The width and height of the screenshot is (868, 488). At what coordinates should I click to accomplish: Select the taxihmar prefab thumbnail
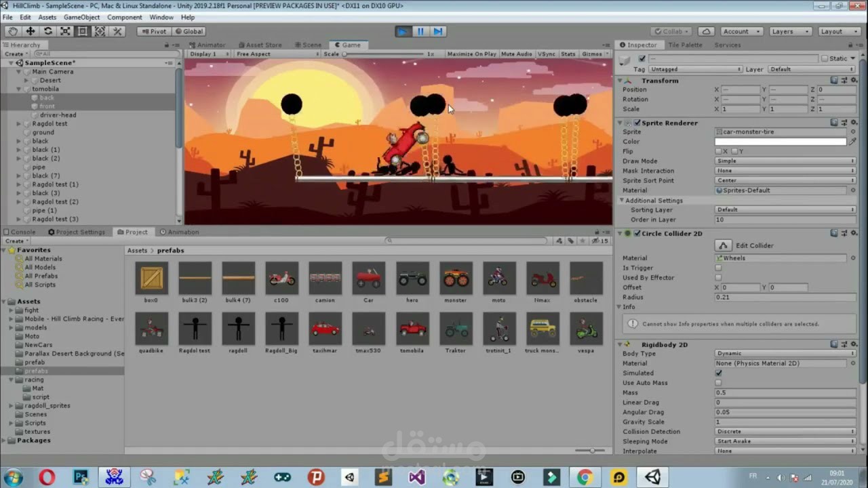click(325, 329)
